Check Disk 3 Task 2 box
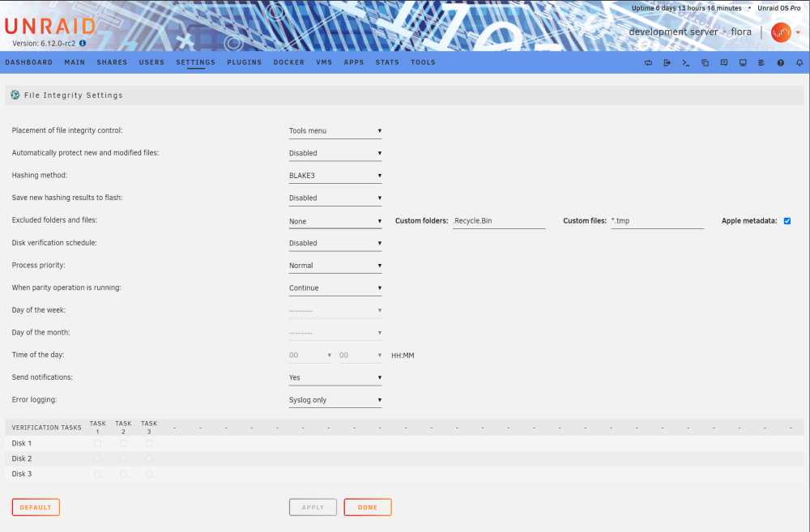 123,474
